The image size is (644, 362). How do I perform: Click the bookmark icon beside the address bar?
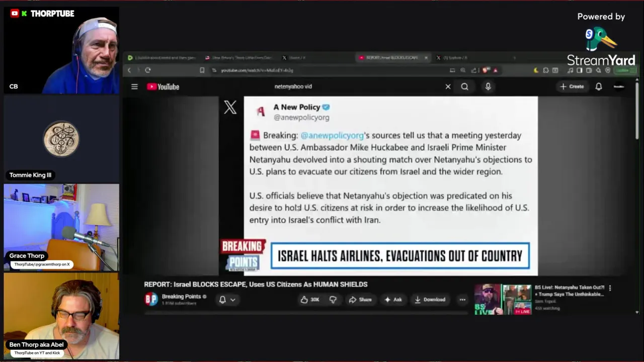tap(202, 70)
